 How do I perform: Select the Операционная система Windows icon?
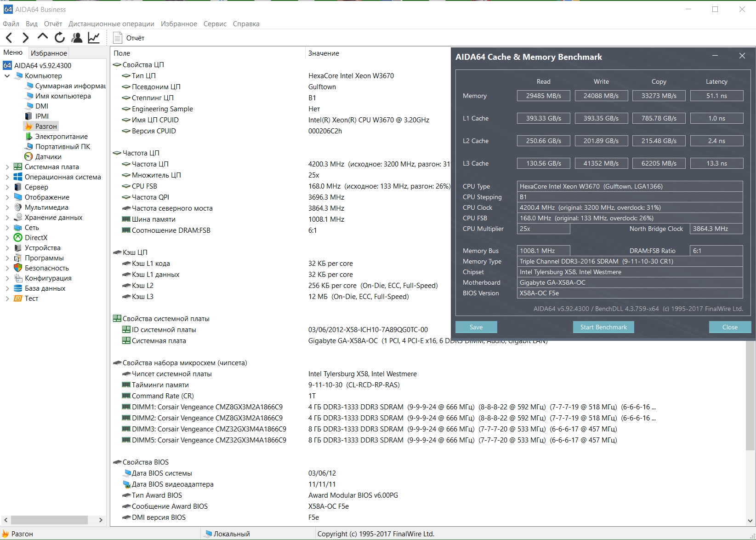[x=18, y=177]
